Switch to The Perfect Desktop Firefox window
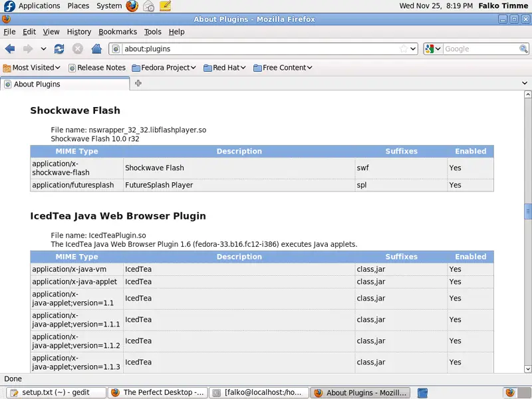The image size is (532, 399). coord(158,392)
